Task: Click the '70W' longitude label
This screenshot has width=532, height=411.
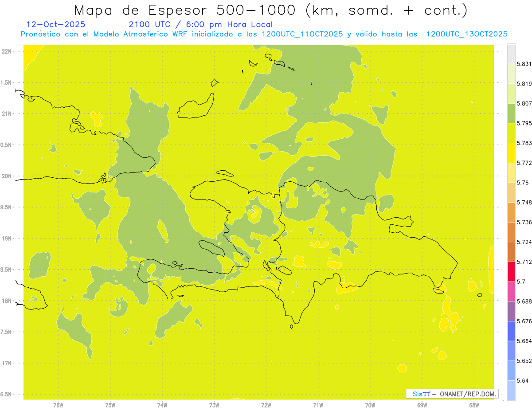Action: coord(370,405)
